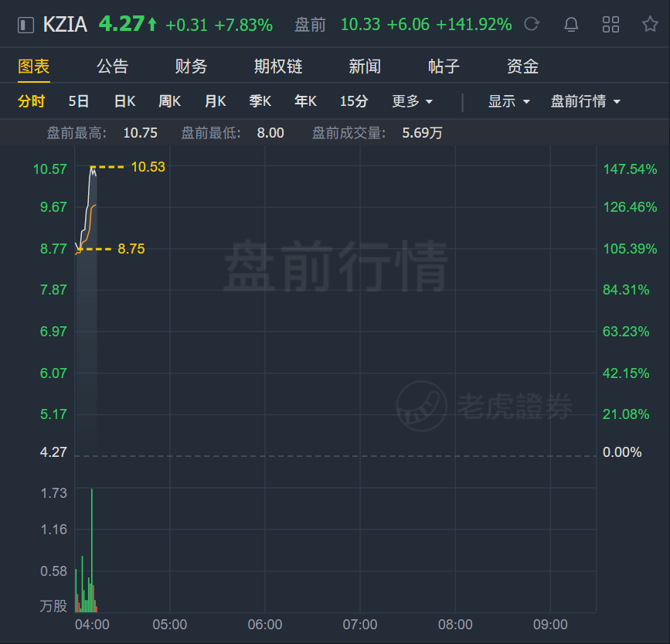The width and height of the screenshot is (670, 644).
Task: Open the grid layout icon
Action: point(610,25)
